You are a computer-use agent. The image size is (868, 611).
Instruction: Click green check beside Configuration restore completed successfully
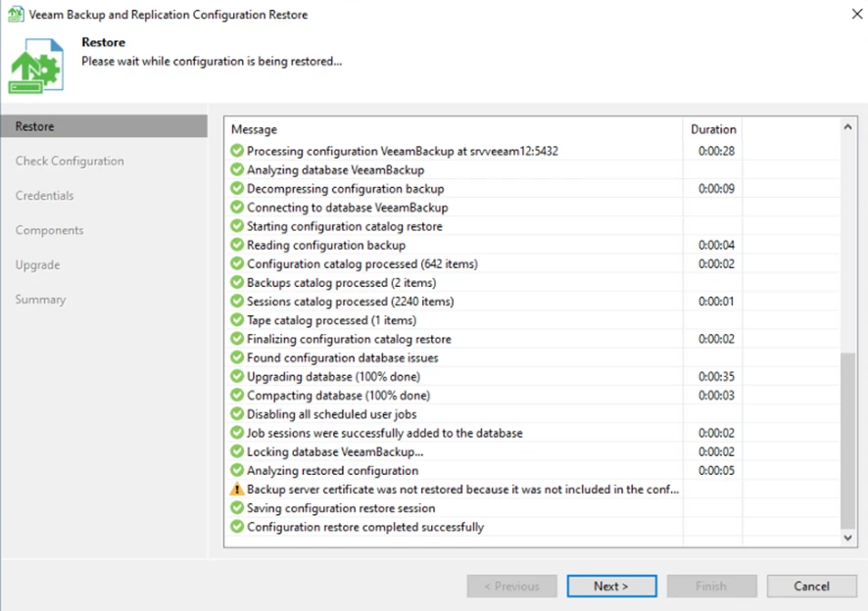click(237, 527)
